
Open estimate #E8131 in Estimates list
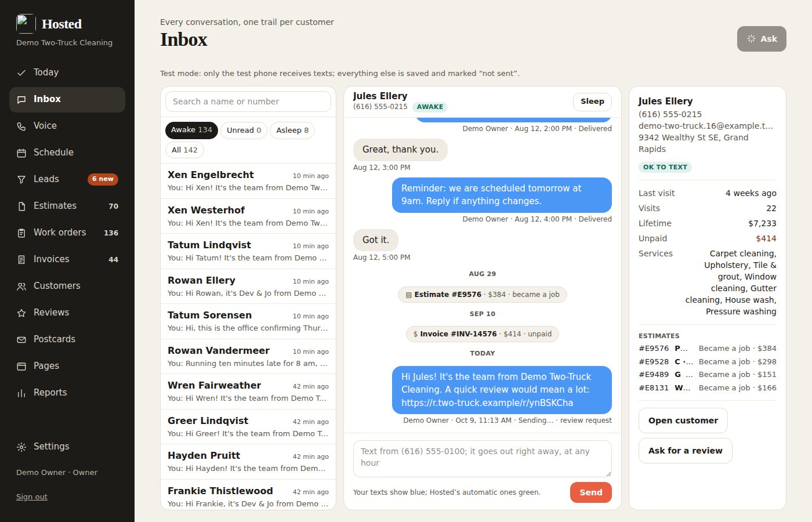708,388
